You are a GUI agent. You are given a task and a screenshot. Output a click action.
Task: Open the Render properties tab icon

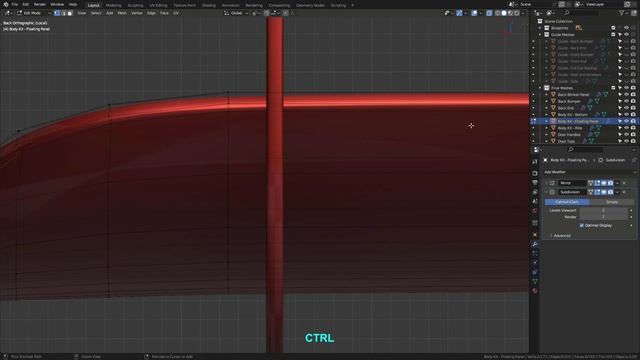(535, 173)
